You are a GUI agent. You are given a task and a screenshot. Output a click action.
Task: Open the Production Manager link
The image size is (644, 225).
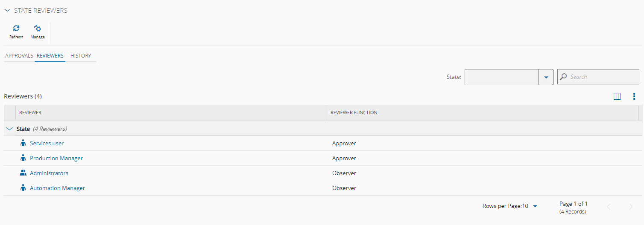click(x=56, y=158)
